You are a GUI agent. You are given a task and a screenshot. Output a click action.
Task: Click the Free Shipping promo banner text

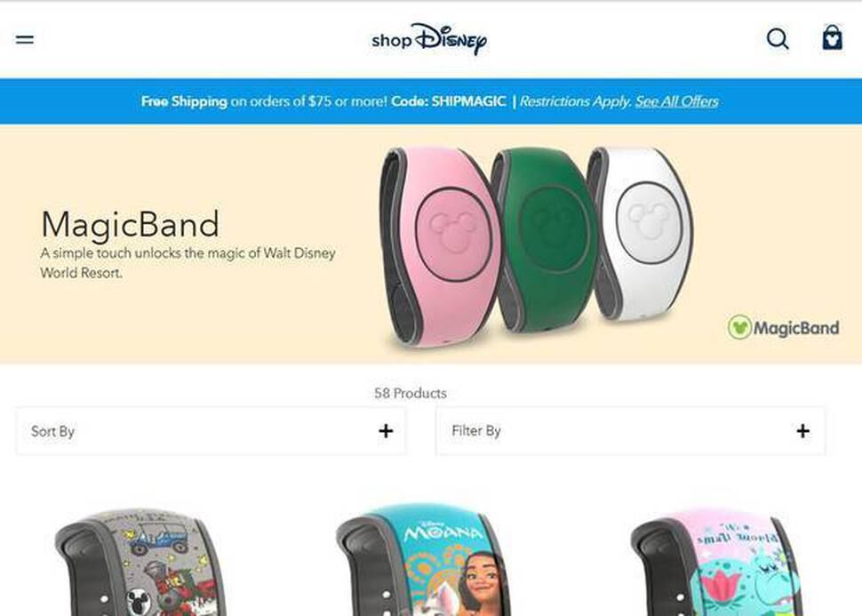click(x=184, y=101)
